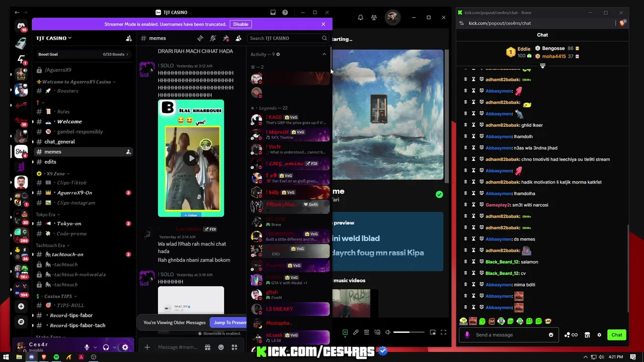Open Kick chat emoji picker

pyautogui.click(x=551, y=335)
